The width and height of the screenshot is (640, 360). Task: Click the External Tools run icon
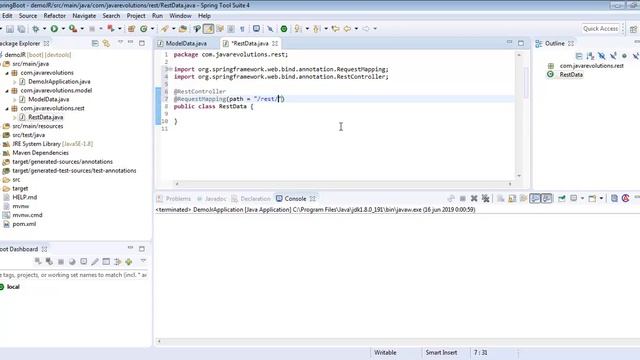(73, 29)
